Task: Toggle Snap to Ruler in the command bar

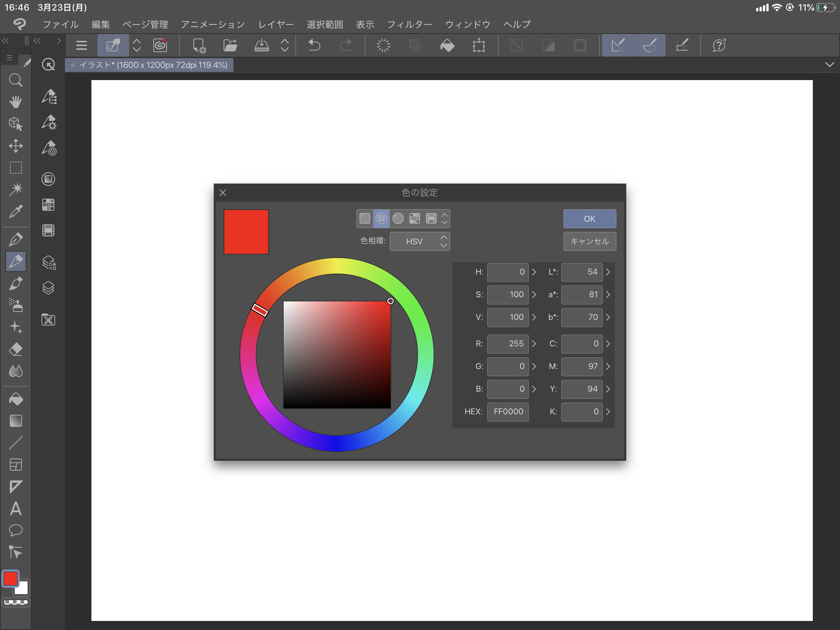Action: (x=618, y=46)
